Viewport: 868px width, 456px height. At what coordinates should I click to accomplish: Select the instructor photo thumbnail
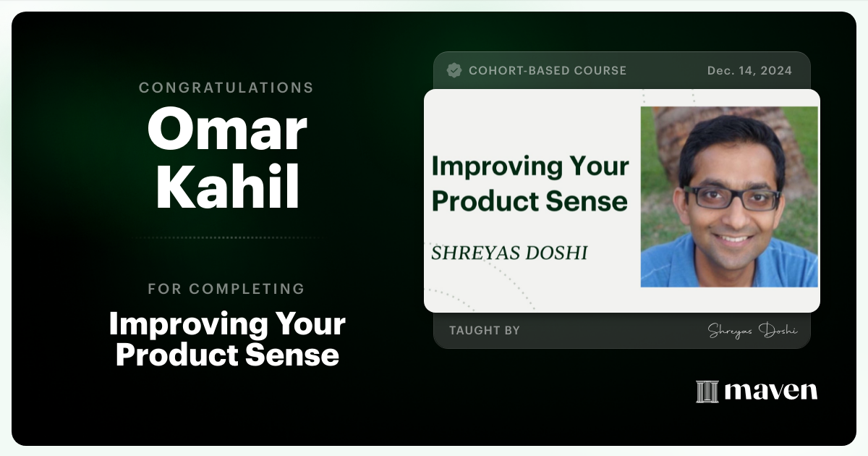coord(729,197)
